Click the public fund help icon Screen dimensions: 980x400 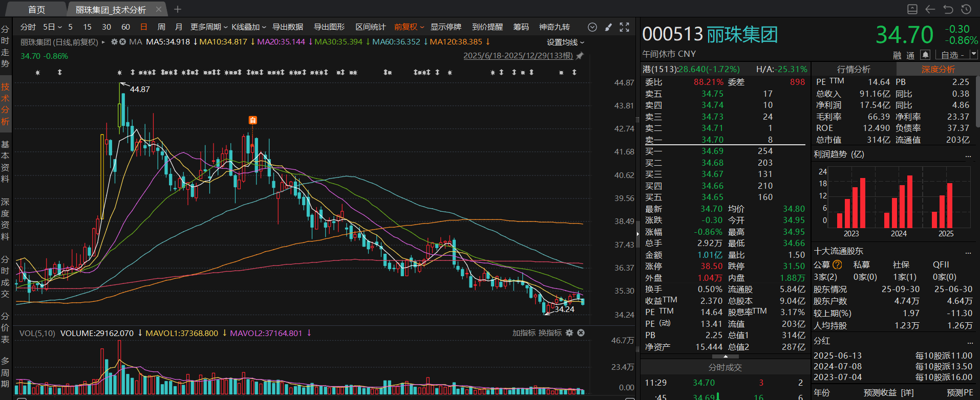(x=837, y=264)
